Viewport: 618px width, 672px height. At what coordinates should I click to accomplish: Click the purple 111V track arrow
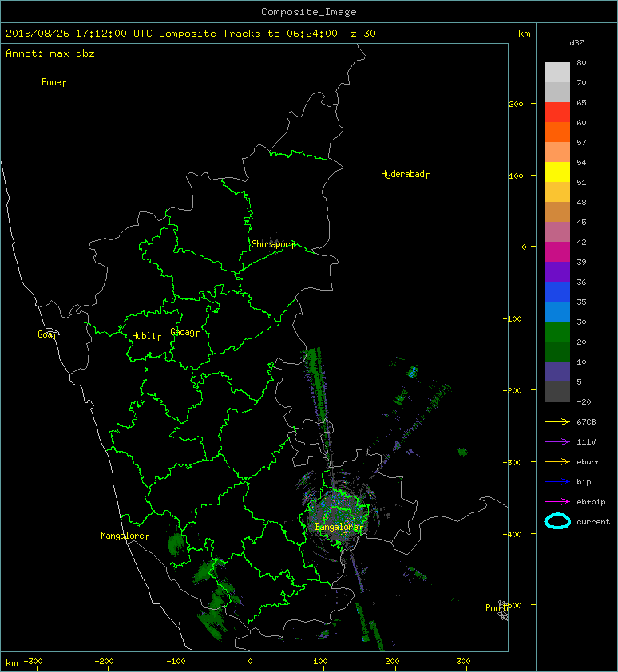tap(557, 442)
